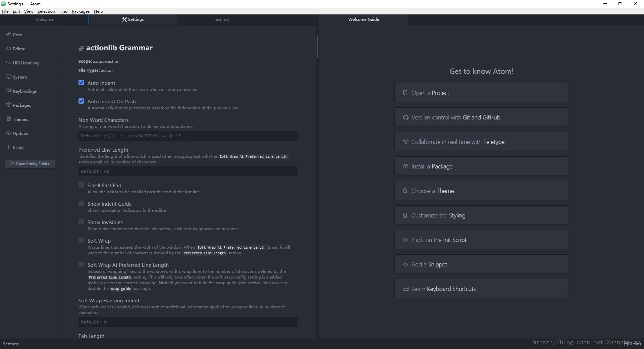Screen dimensions: 644x349
Task: Enable the Scroll Past End checkbox
Action: (x=81, y=185)
